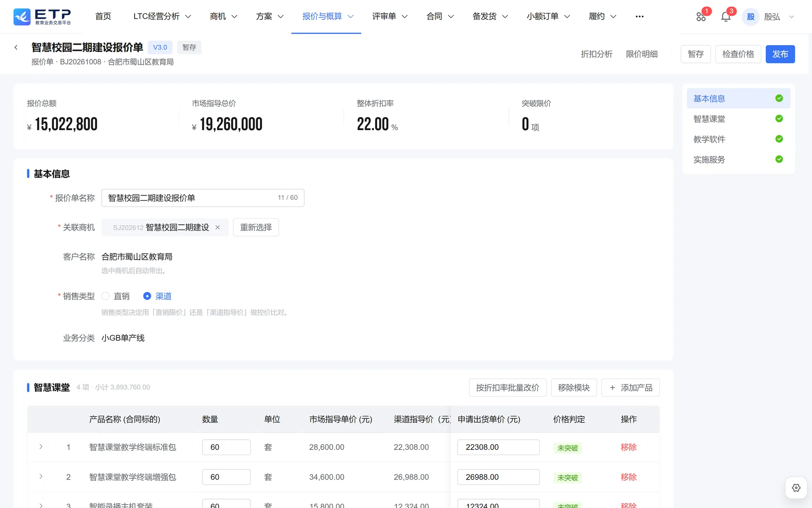Click the 报价单名称 input field
The height and width of the screenshot is (508, 812).
(x=203, y=198)
